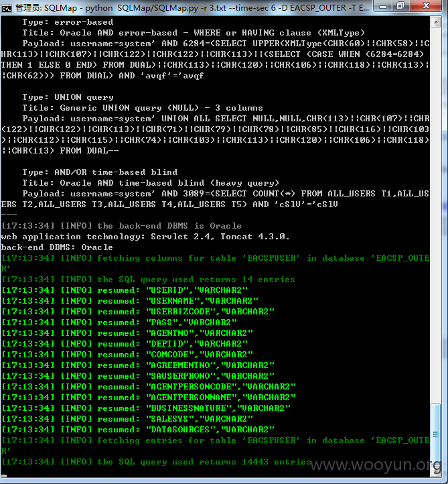This screenshot has height=484, width=448.
Task: Click the 'Title: Generic UNION query (NULL)' line
Action: click(x=143, y=108)
